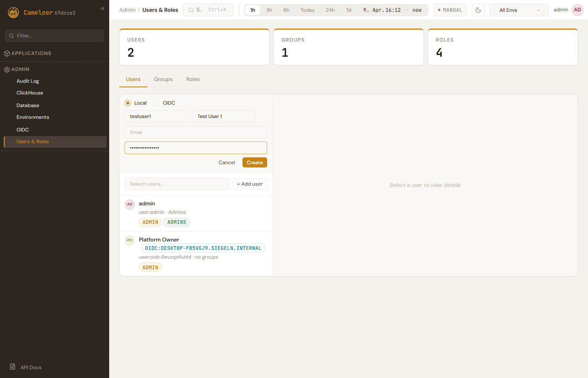Select the 24h time range
This screenshot has height=378, width=588.
click(330, 10)
